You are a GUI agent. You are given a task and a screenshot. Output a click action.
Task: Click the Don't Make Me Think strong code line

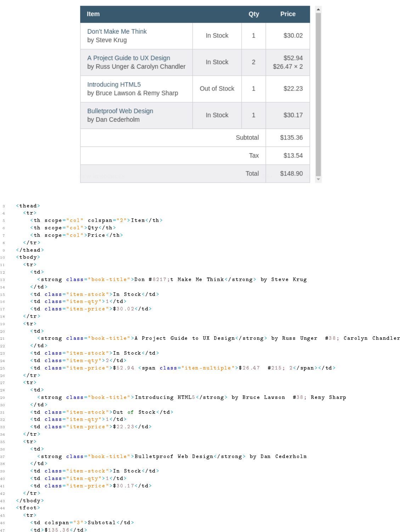pos(172,280)
